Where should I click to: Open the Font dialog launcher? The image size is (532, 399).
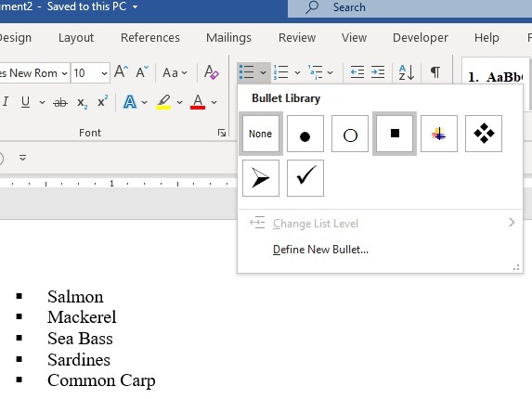click(222, 133)
